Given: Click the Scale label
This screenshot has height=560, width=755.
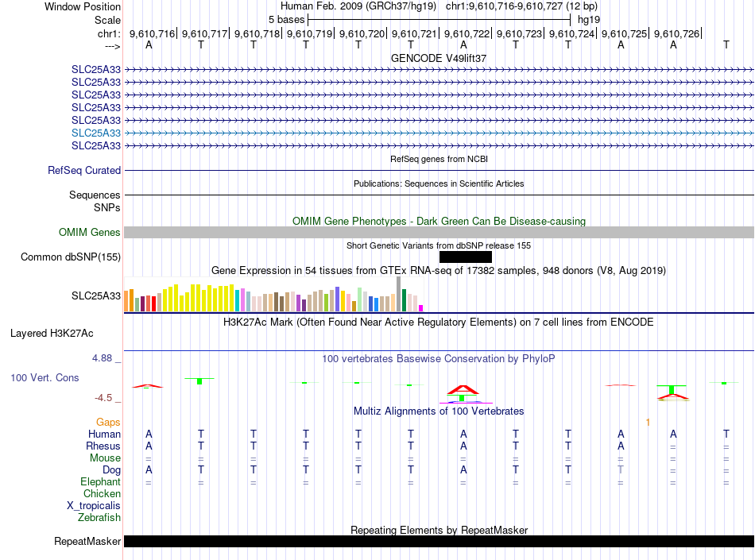Looking at the screenshot, I should [107, 20].
